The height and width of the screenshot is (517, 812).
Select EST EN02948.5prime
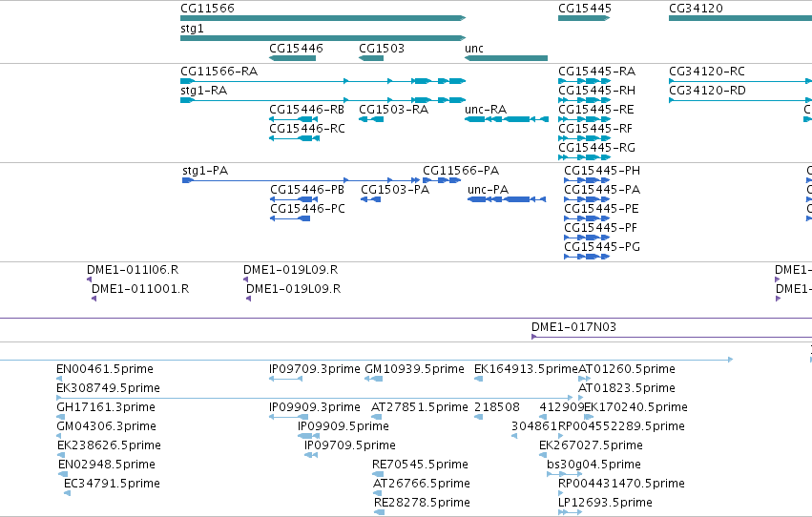[63, 474]
